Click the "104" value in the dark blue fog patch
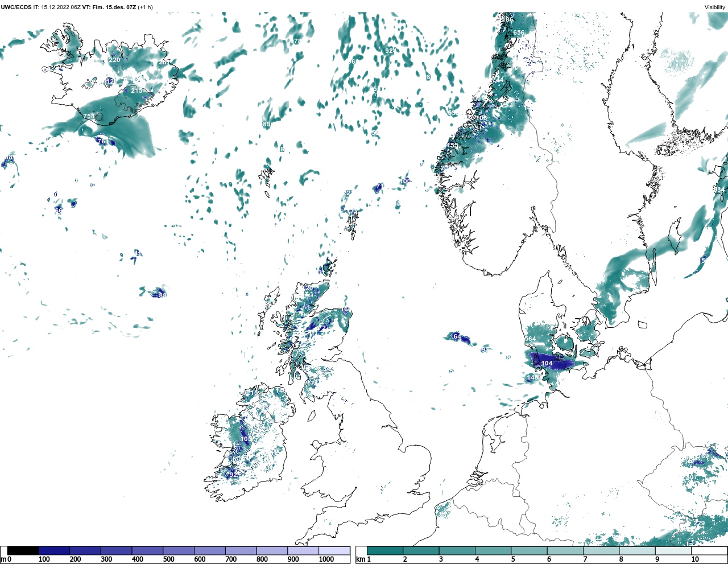The image size is (728, 564). coord(547,363)
